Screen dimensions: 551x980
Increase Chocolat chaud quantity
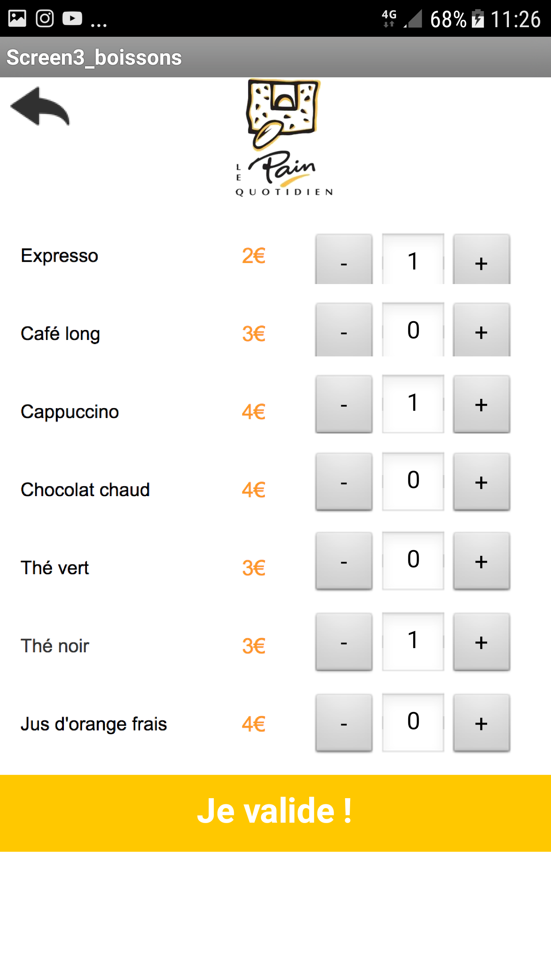(x=481, y=482)
